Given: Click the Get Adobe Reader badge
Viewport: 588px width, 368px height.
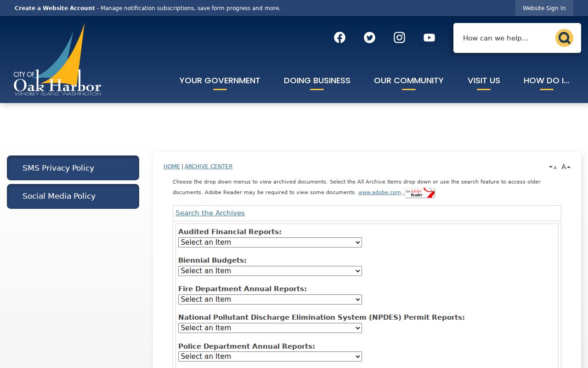Looking at the screenshot, I should click(420, 193).
